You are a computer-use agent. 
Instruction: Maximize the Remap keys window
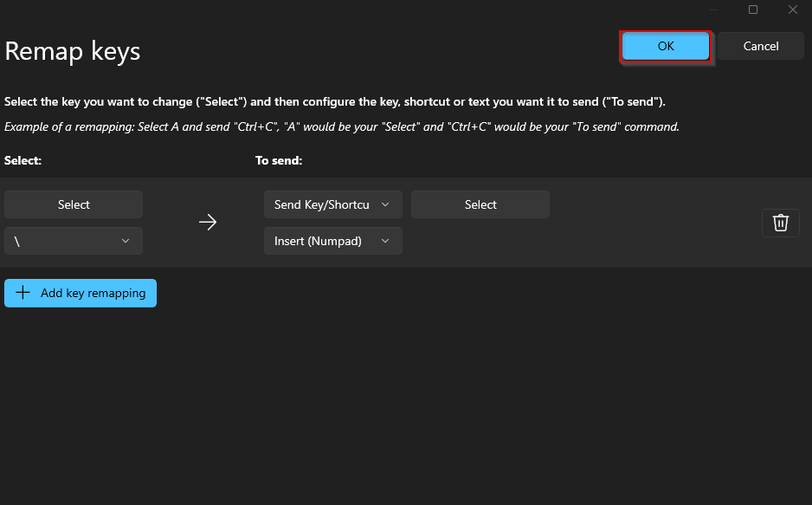tap(753, 10)
